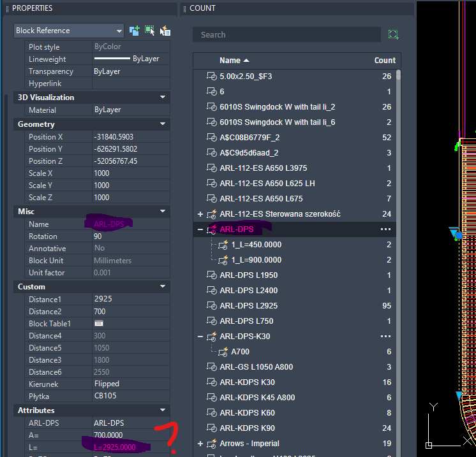
Task: Click the icon of 1_L=900.0000 sub-item
Action: (x=223, y=260)
